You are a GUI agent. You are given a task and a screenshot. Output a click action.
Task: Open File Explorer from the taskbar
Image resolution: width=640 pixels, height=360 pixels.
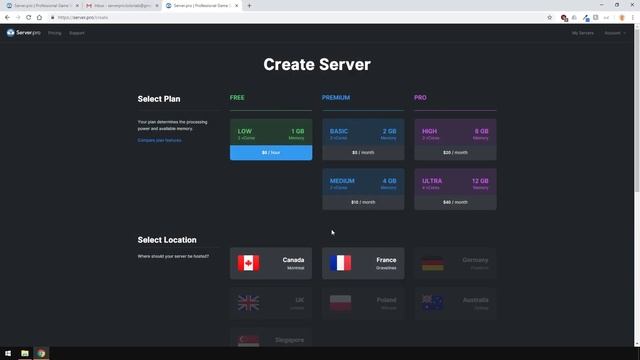click(x=25, y=353)
